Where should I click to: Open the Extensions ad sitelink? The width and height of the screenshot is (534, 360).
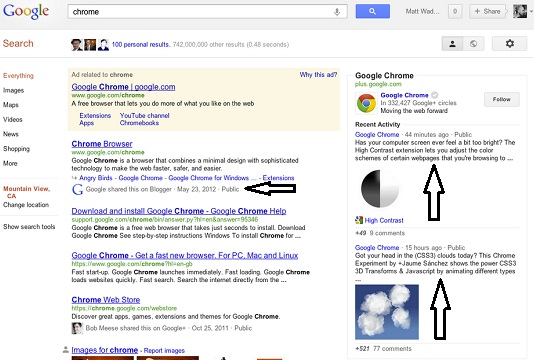tap(95, 115)
